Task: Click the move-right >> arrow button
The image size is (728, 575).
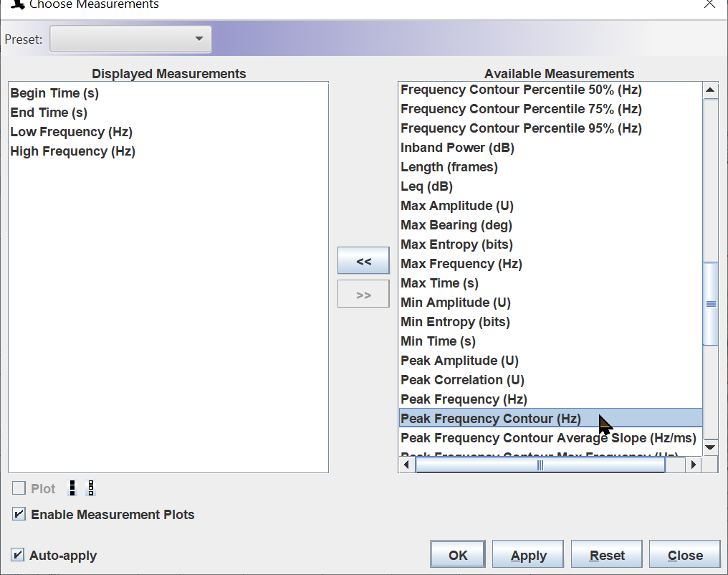Action: (363, 294)
